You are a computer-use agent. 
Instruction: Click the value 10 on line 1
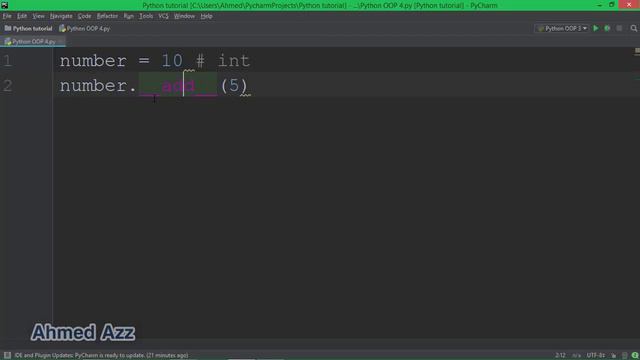172,61
